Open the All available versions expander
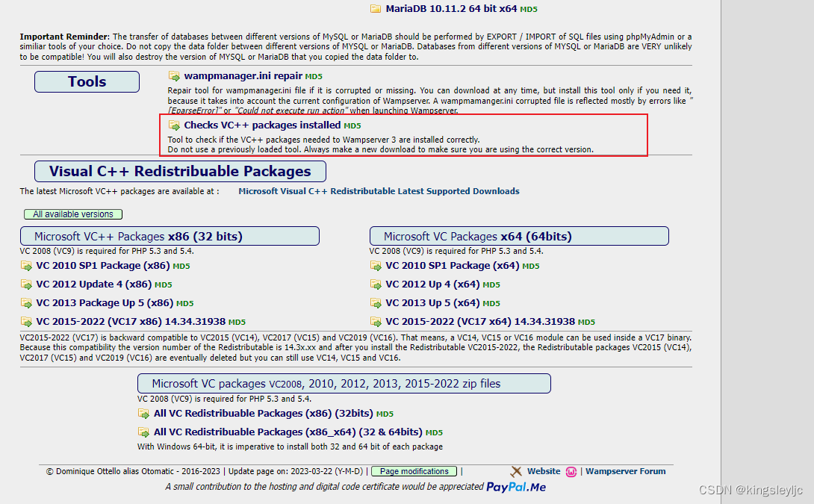 [72, 214]
